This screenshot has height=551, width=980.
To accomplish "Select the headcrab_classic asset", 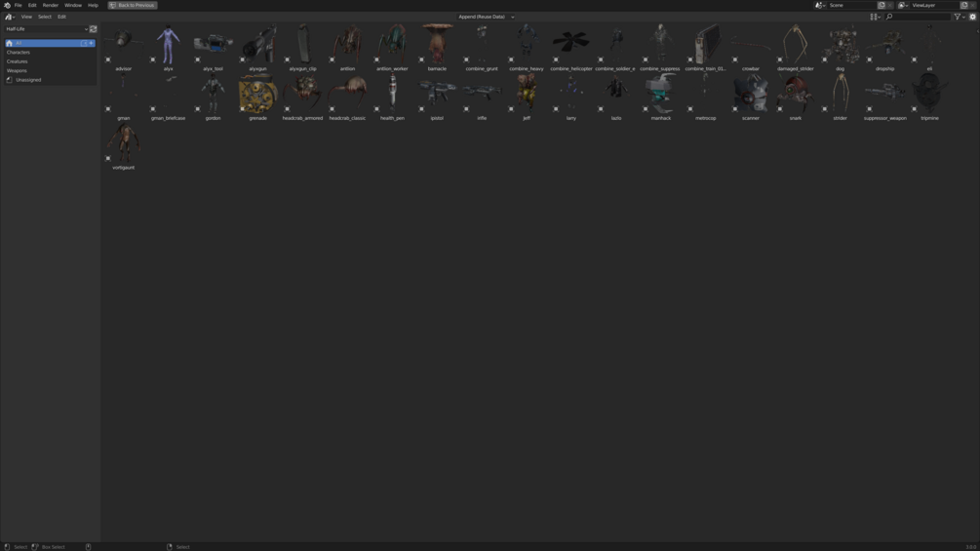I will click(x=347, y=97).
